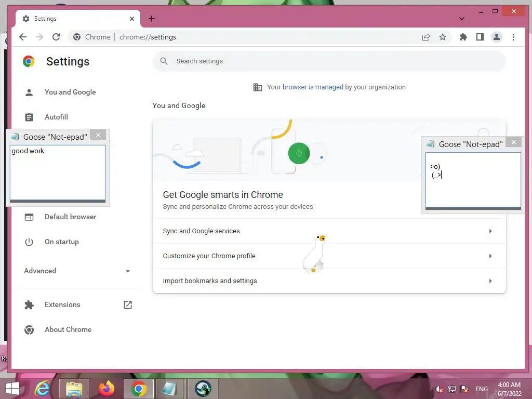Bookmark this tab with the star icon
The width and height of the screenshot is (532, 399).
(443, 37)
